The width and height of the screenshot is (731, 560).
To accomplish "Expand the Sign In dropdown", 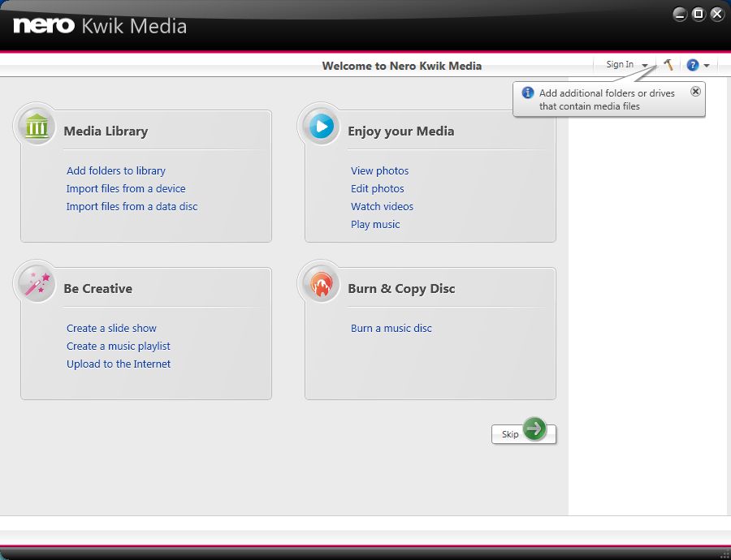I will tap(645, 65).
